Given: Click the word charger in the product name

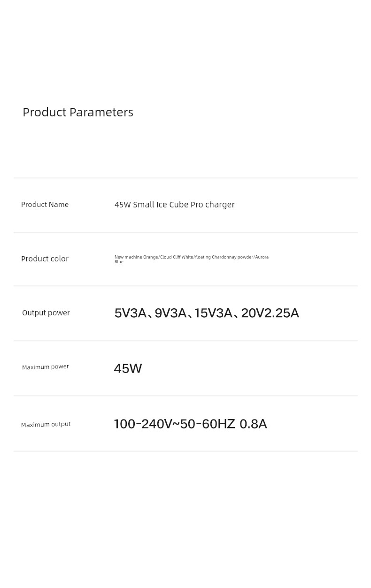Looking at the screenshot, I should (219, 205).
